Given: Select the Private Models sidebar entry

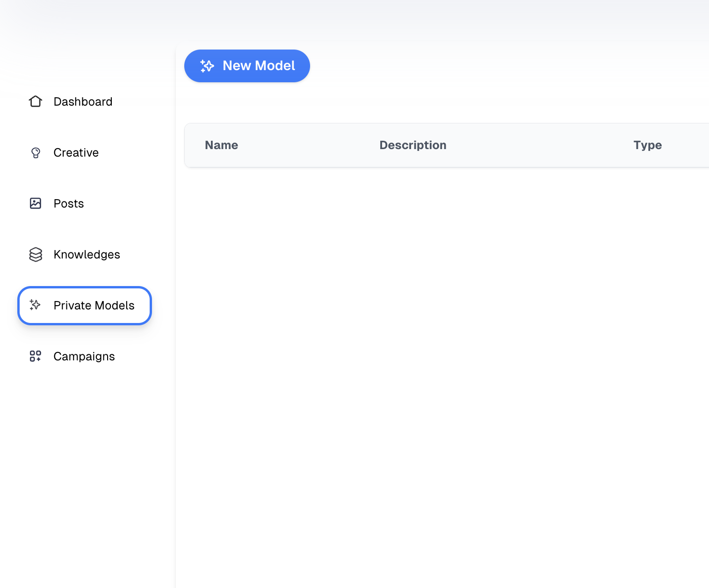Looking at the screenshot, I should [x=94, y=305].
